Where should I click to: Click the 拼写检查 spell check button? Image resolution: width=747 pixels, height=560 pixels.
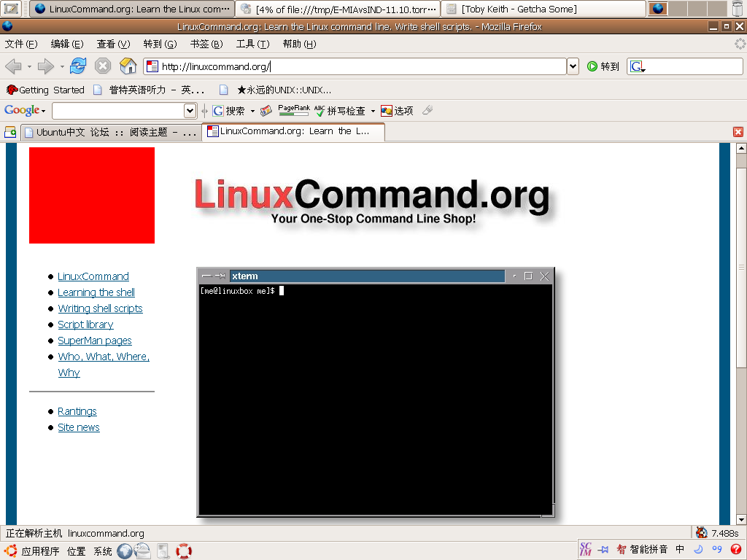[x=340, y=111]
